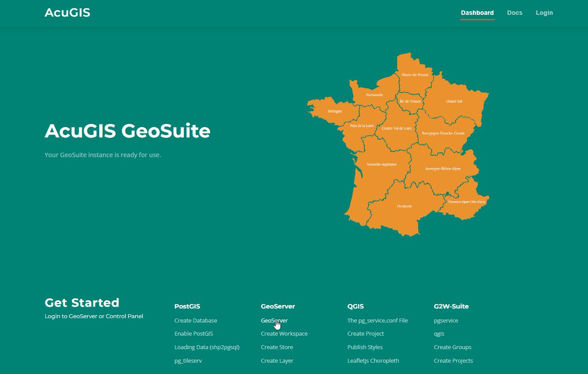Click the AcuGIS GeoSuite headline
588x374 pixels.
pos(127,131)
